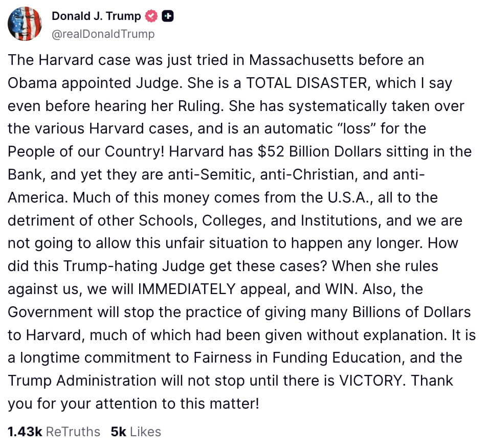Open the @realDonaldTrump handle link
Image resolution: width=487 pixels, height=448 pixels.
point(103,34)
